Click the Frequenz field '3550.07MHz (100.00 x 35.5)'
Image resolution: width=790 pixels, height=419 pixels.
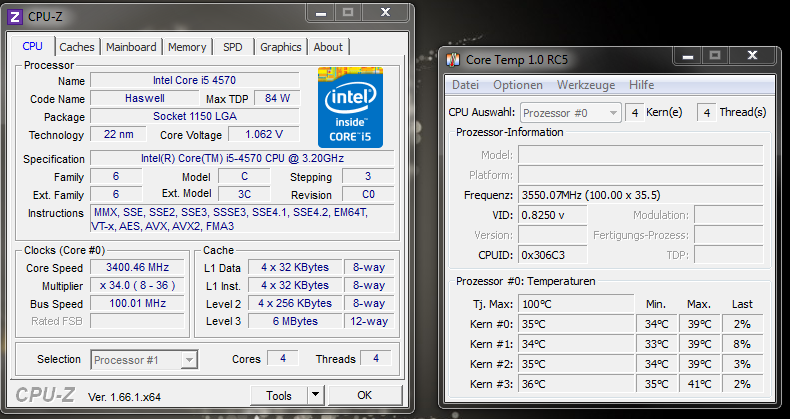pos(640,195)
